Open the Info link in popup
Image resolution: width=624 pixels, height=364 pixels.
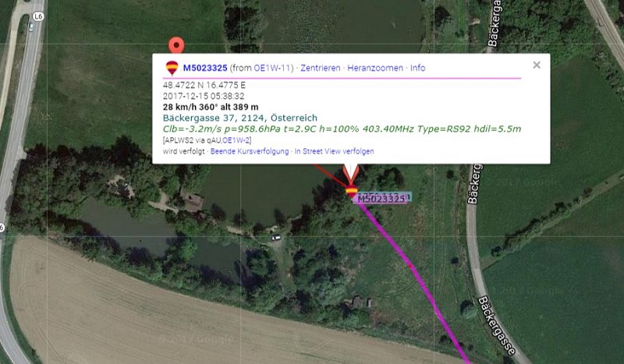(x=418, y=68)
